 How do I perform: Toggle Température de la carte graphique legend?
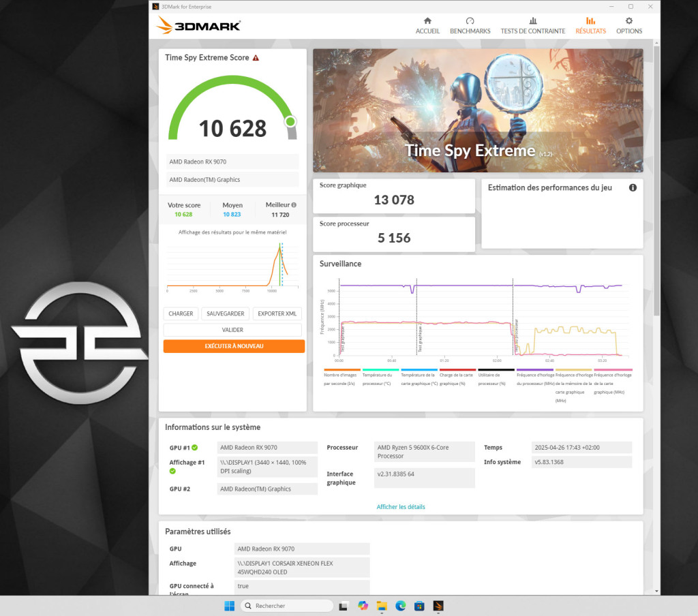(x=419, y=378)
